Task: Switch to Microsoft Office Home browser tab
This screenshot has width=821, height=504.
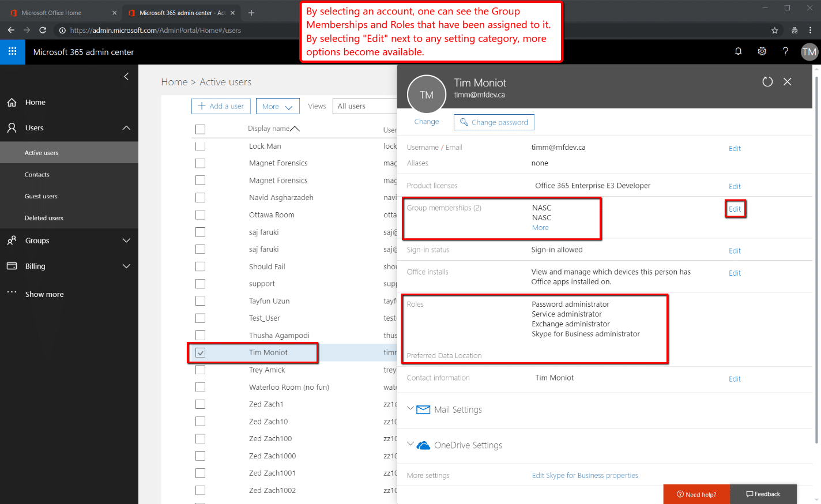Action: [62, 13]
